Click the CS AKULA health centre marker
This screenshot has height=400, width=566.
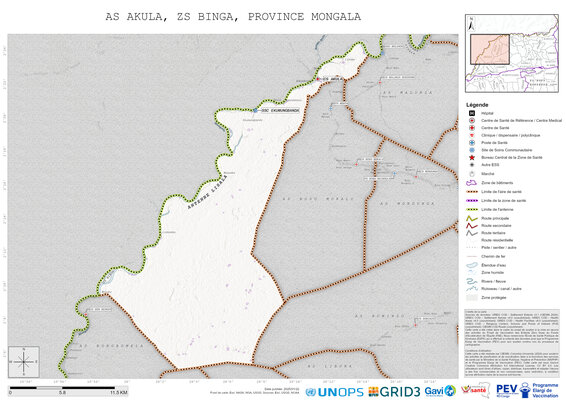pyautogui.click(x=318, y=79)
